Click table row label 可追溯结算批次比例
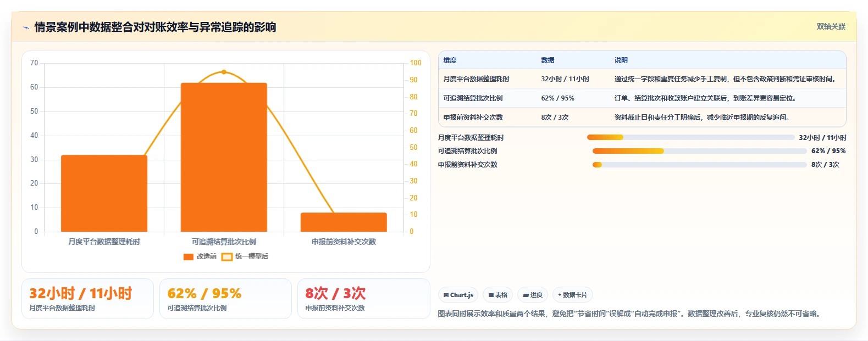Image resolution: width=868 pixels, height=341 pixels. (473, 98)
